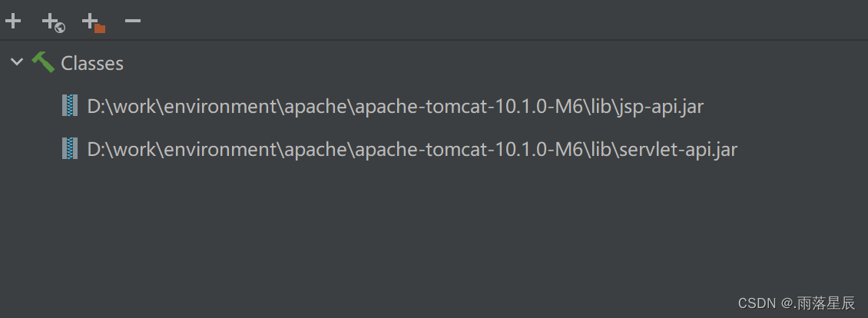This screenshot has height=318, width=868.
Task: Click the archive icon before jsp-api.jar path
Action: pos(70,105)
